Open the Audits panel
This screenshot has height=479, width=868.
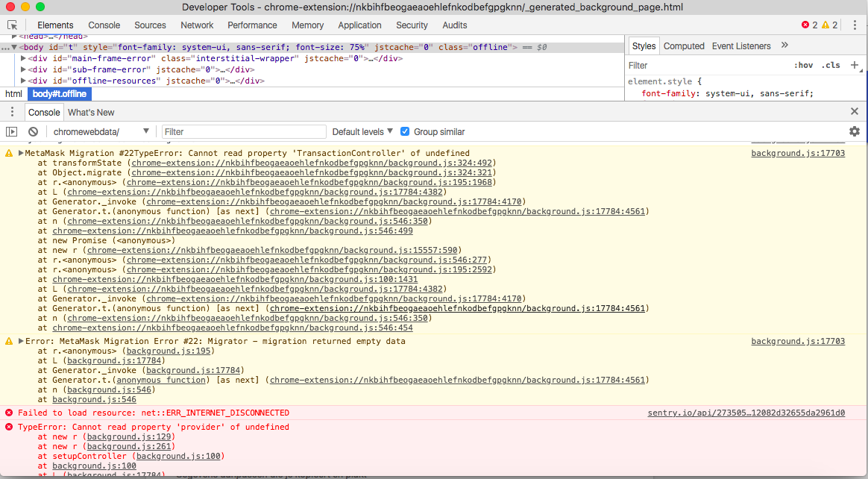[x=454, y=25]
